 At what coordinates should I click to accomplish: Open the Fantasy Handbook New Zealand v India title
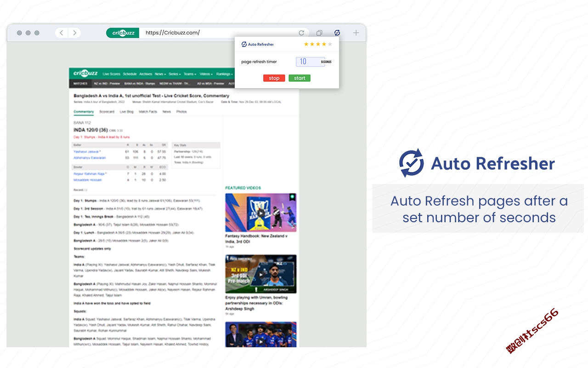(x=256, y=239)
